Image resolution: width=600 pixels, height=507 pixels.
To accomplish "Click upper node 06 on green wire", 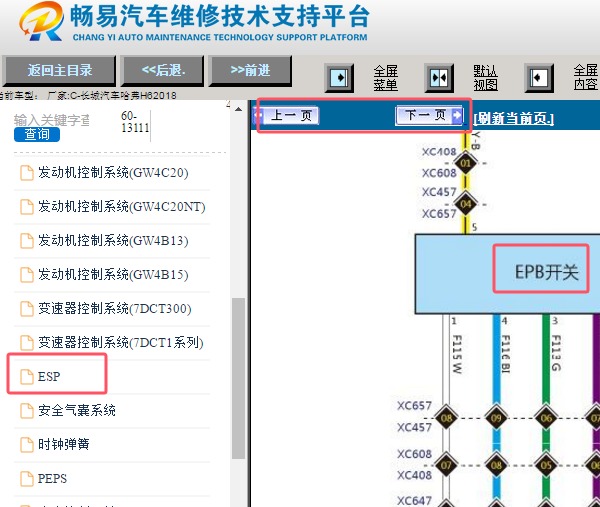I will (x=546, y=418).
